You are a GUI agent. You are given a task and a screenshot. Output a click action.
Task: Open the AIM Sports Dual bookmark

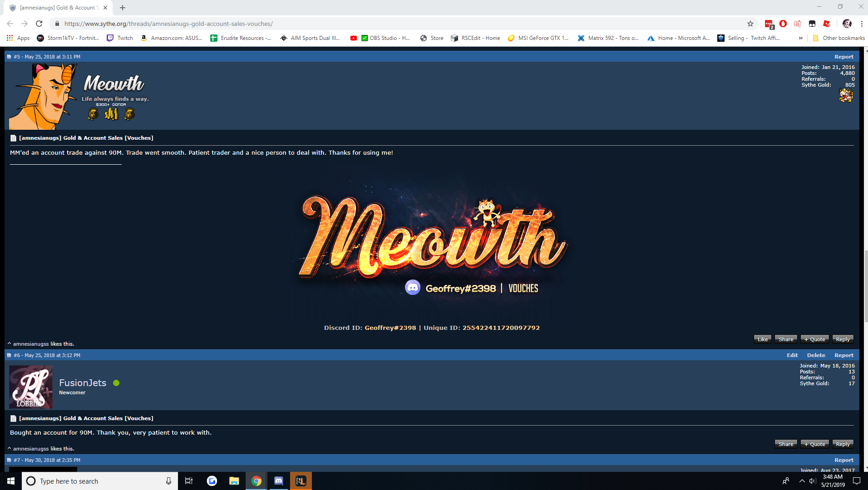[x=311, y=38]
